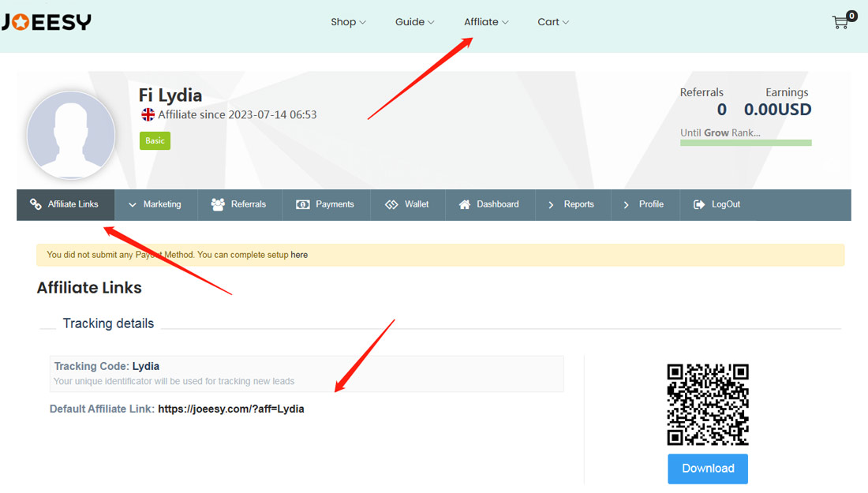Expand the Profile menu
868x493 pixels.
[643, 204]
